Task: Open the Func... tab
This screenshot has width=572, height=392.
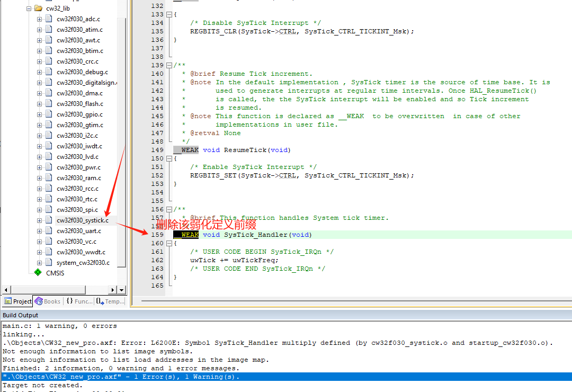Action: (79, 301)
